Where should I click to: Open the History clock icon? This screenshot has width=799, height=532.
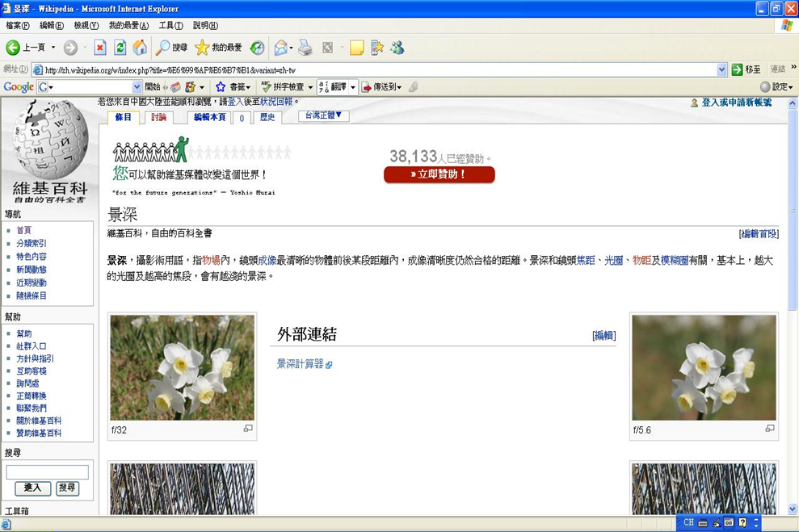[257, 48]
